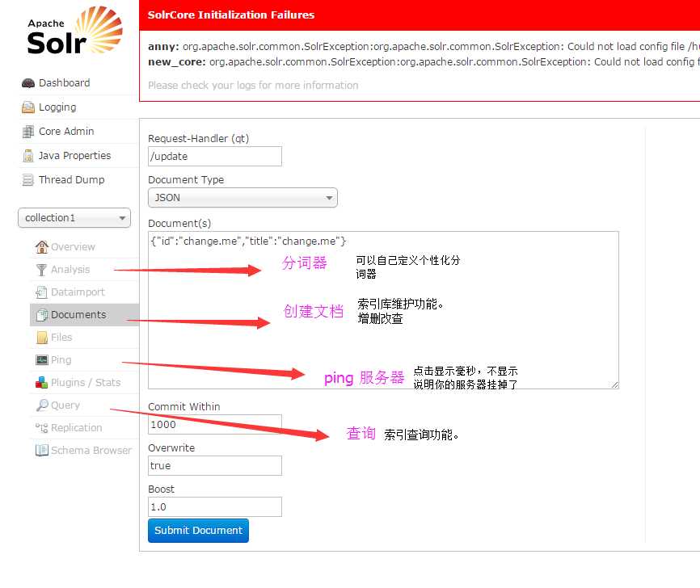Click the Overview house icon
This screenshot has height=588, width=700.
[x=42, y=246]
